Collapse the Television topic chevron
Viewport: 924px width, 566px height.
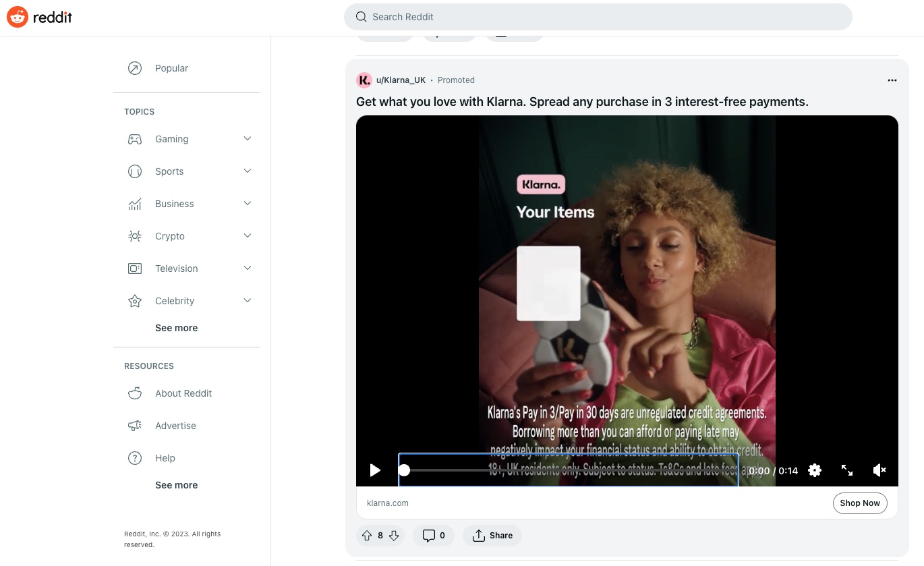(247, 268)
